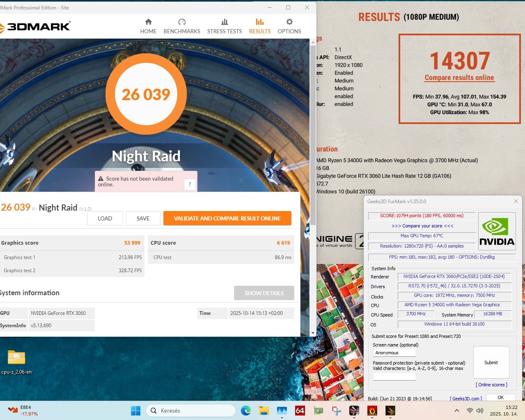Open the blue monitor app taskbar icon

click(x=282, y=411)
